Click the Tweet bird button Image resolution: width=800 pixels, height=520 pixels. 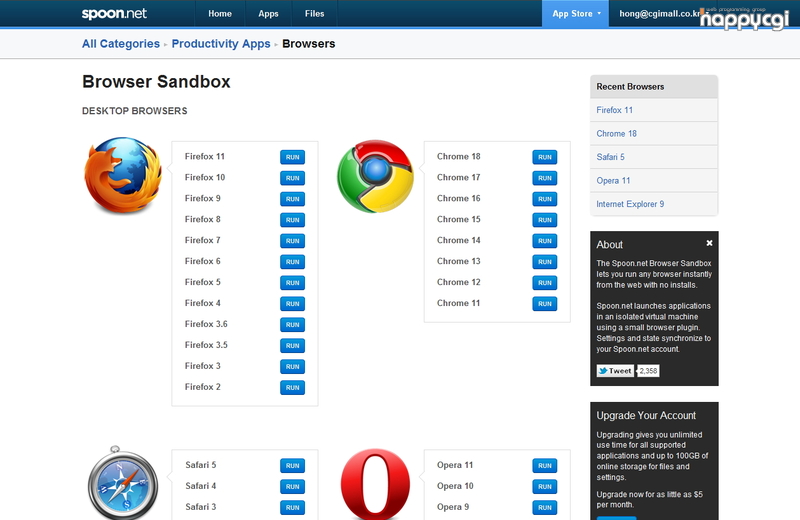[615, 371]
